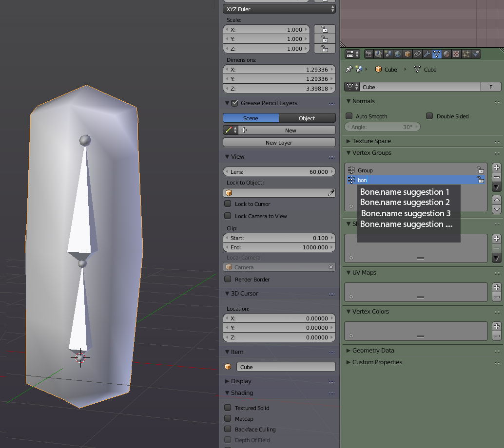The width and height of the screenshot is (504, 448).
Task: Collapse the Normals panel
Action: [x=349, y=101]
